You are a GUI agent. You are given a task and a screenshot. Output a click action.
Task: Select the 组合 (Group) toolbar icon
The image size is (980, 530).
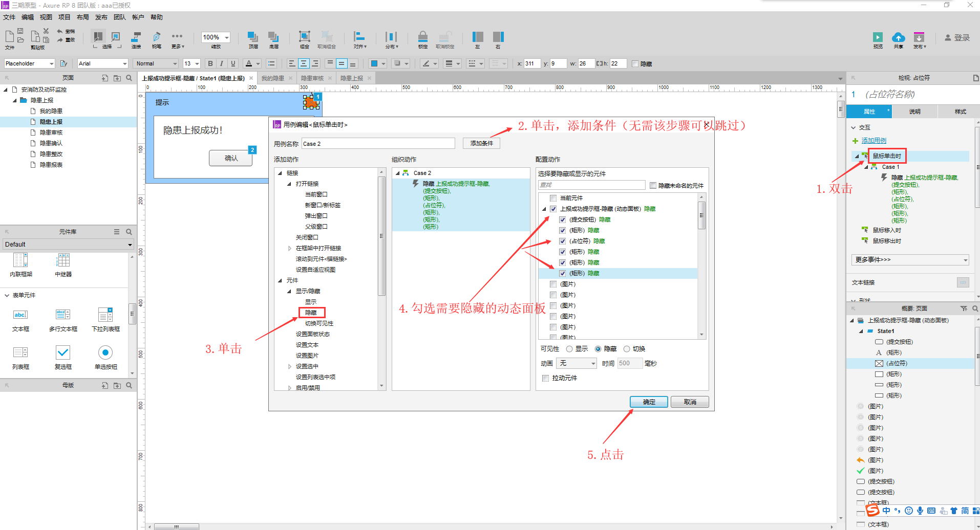(304, 38)
